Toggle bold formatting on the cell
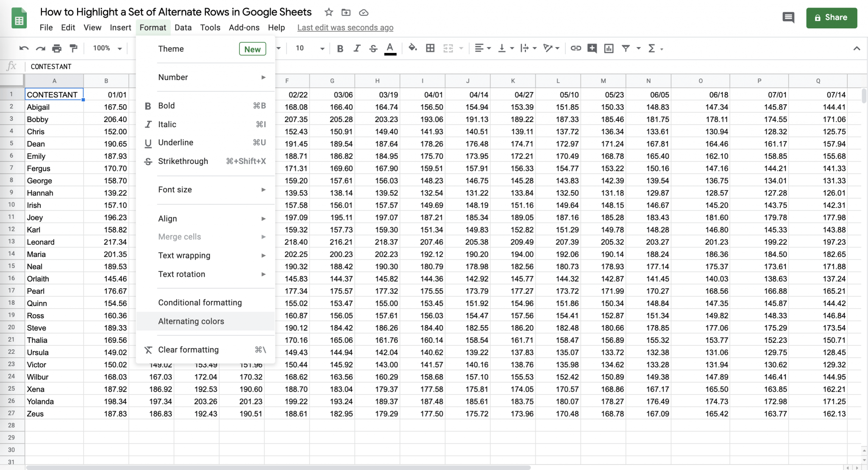The image size is (868, 470). pyautogui.click(x=339, y=48)
